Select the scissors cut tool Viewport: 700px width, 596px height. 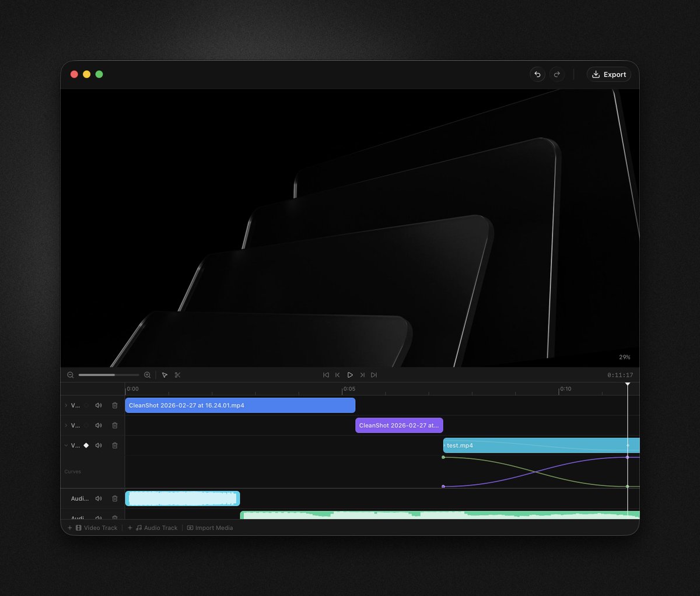[x=177, y=375]
